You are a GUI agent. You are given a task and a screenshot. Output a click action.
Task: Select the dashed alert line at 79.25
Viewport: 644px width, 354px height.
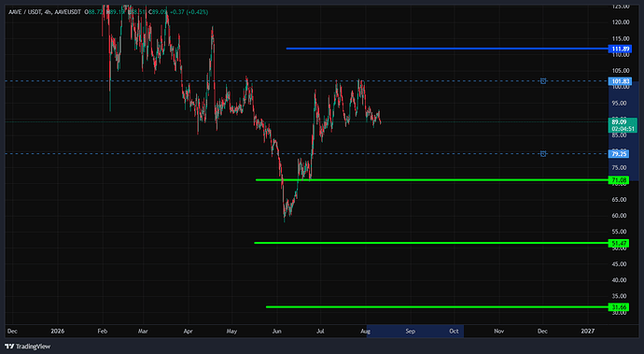tap(306, 154)
